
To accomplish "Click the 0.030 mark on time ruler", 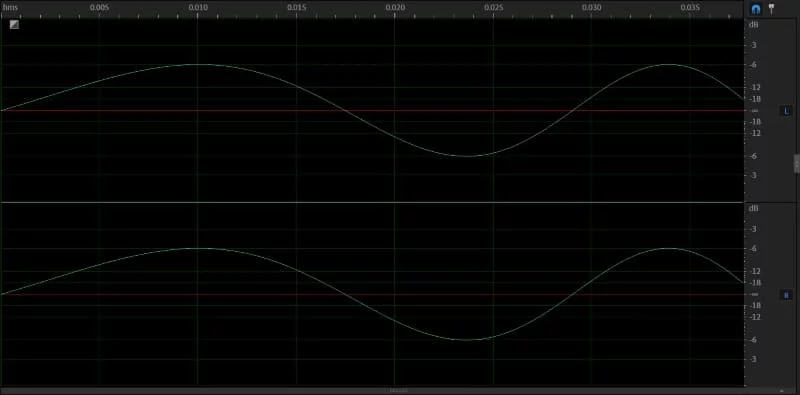I will pyautogui.click(x=591, y=8).
